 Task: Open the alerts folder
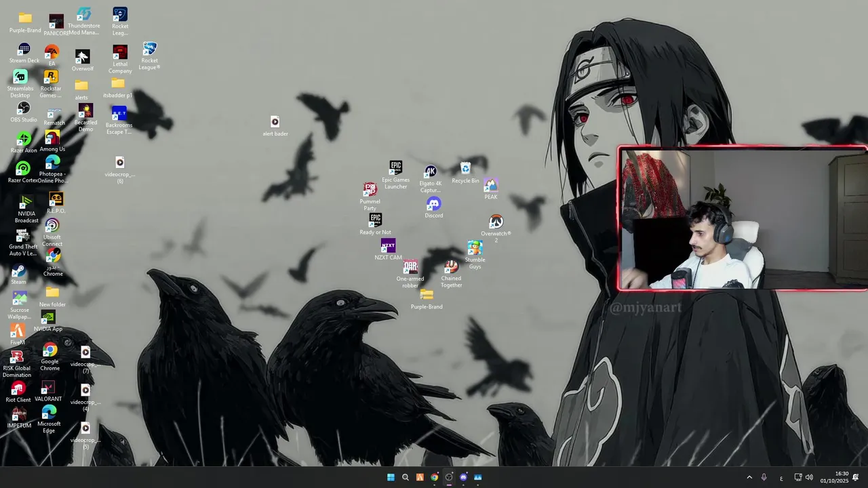pos(81,89)
